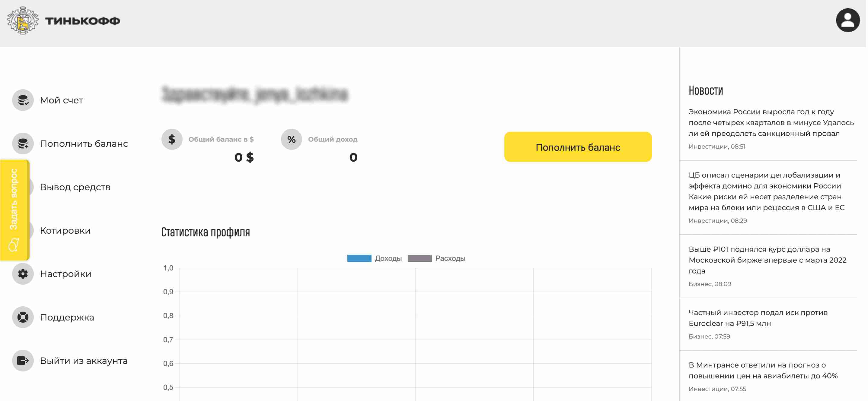Open news Выше ₽101 поднялся курс доллара
This screenshot has height=401, width=868.
(x=767, y=260)
